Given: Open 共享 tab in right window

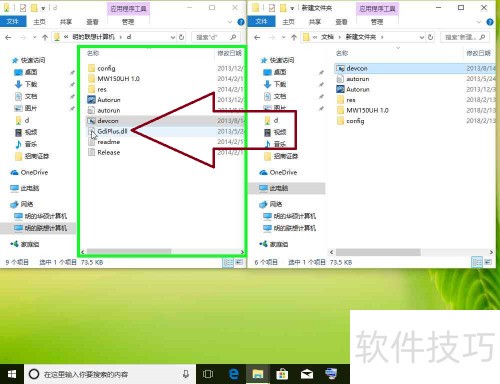Looking at the screenshot, I should click(x=315, y=22).
